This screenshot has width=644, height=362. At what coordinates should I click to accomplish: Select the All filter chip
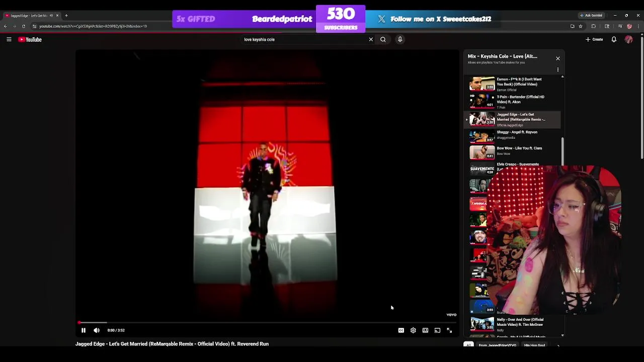point(468,345)
